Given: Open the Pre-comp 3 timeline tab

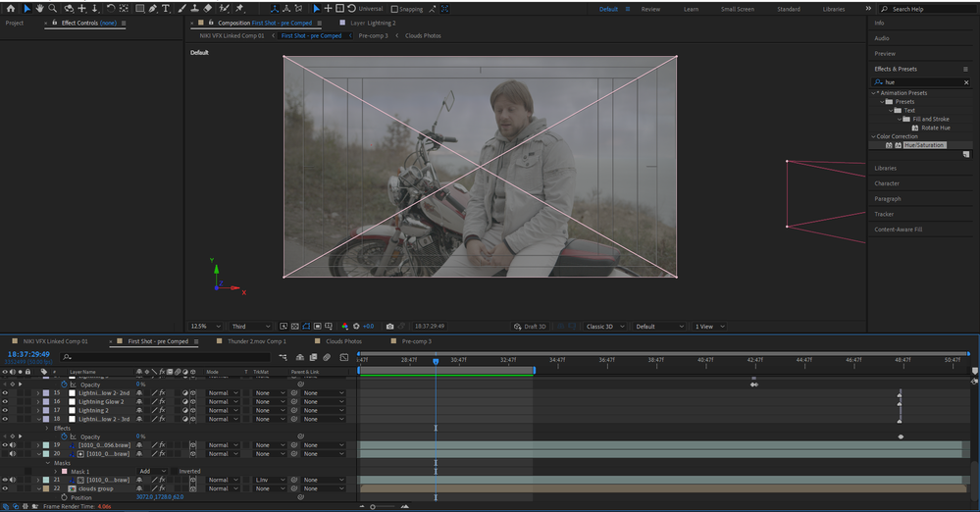Looking at the screenshot, I should tap(416, 341).
